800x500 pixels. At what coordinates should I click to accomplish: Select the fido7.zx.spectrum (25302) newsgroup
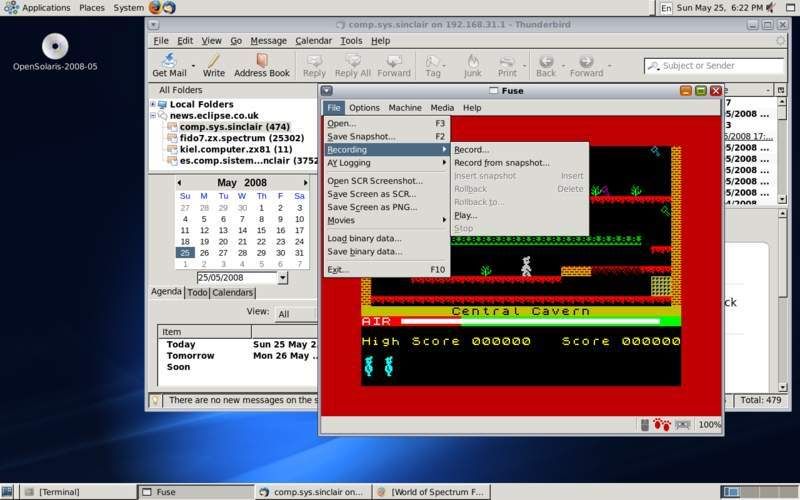tap(242, 138)
